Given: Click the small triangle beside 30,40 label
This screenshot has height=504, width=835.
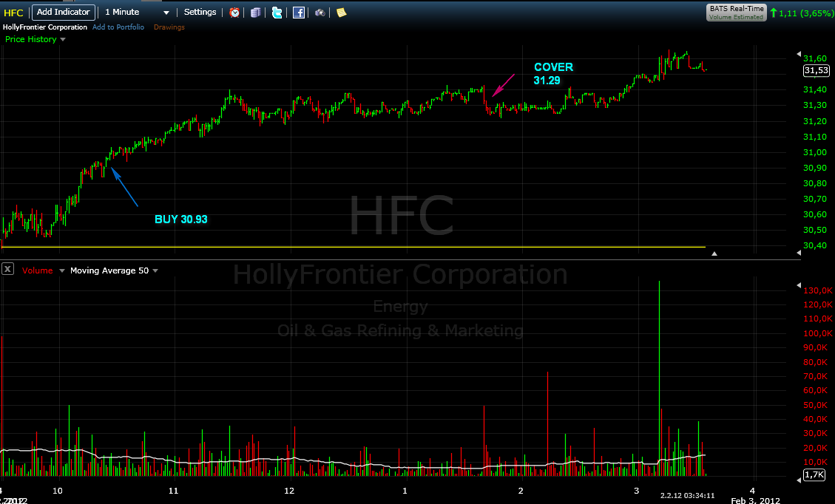Looking at the screenshot, I should coord(798,253).
